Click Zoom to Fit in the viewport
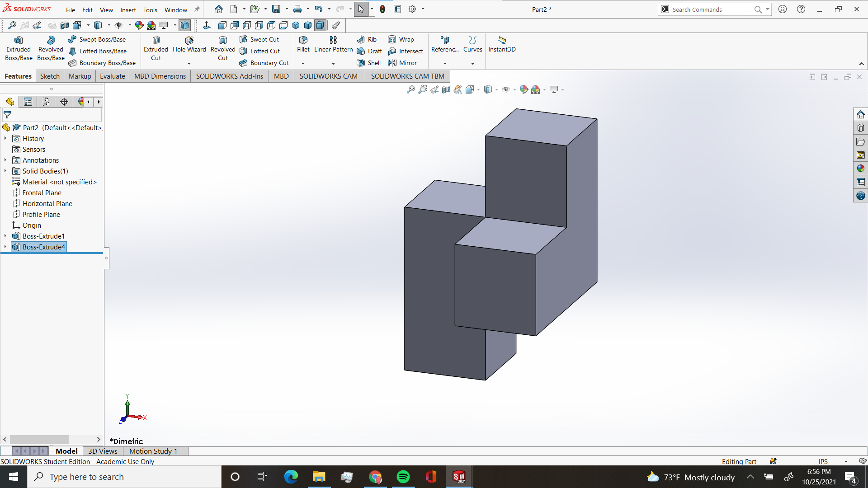 coord(410,89)
